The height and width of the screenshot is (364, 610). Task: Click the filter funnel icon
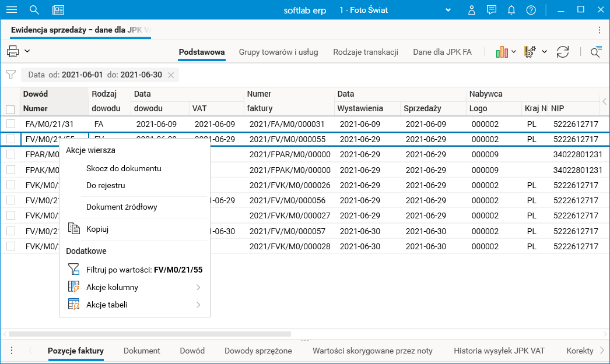(x=10, y=75)
